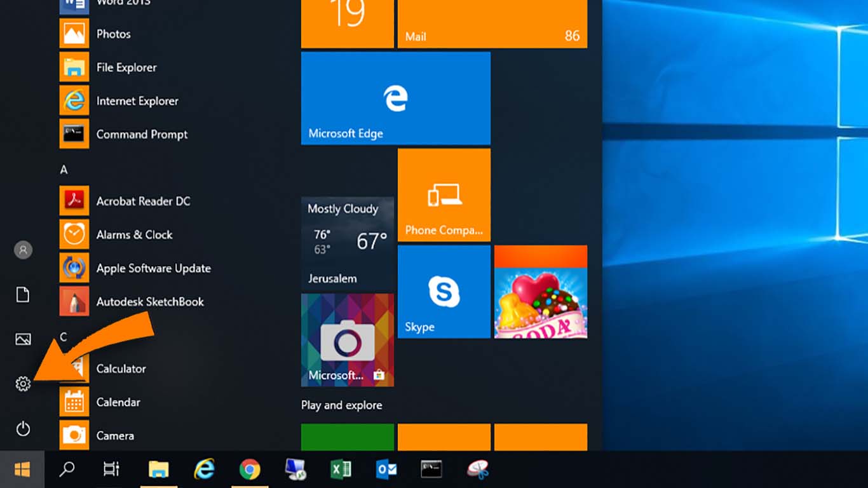This screenshot has width=868, height=488.
Task: Open the Mail tile showing 86
Action: (x=492, y=24)
